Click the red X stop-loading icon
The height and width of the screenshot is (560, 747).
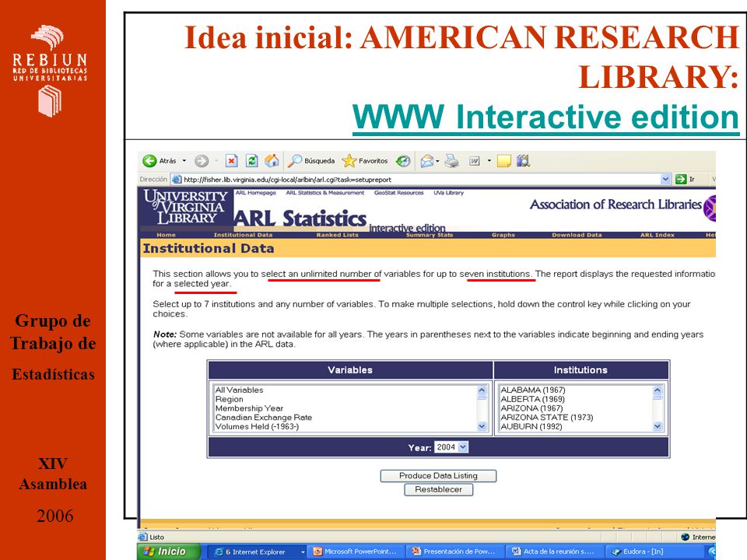(x=232, y=161)
